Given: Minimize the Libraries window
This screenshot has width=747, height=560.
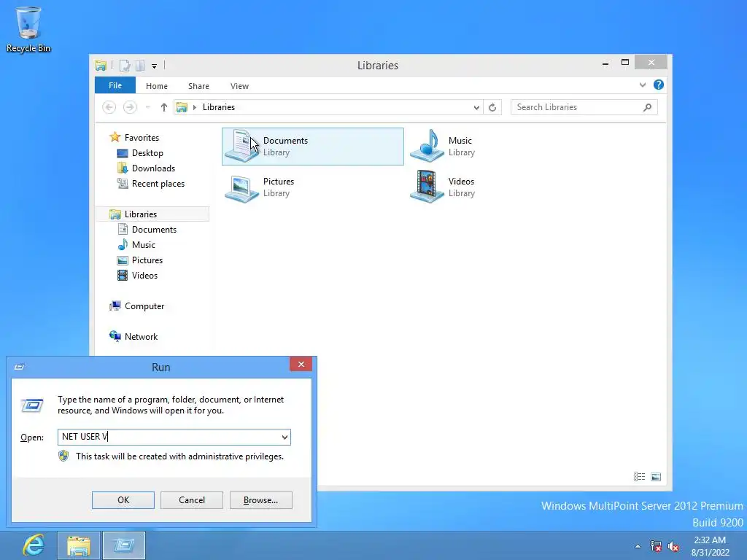Looking at the screenshot, I should click(x=605, y=63).
